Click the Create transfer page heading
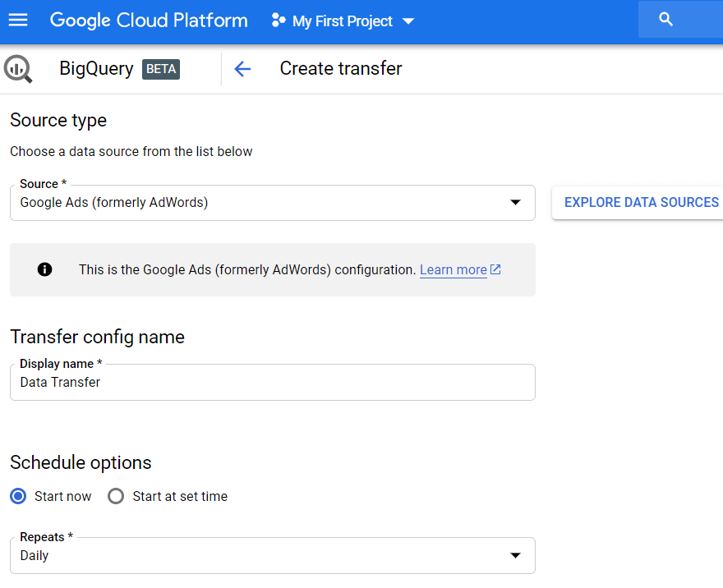 [x=341, y=69]
